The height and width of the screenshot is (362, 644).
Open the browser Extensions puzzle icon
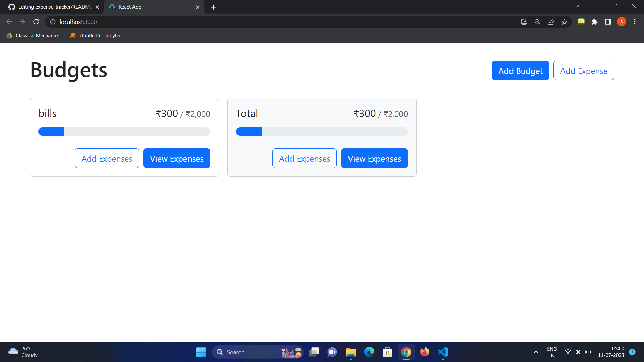(595, 22)
